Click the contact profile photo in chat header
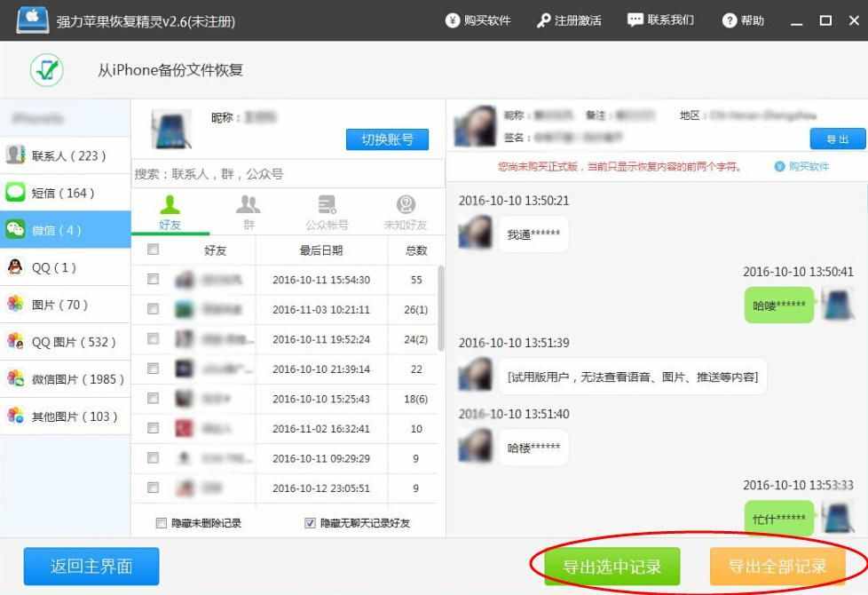 (475, 126)
